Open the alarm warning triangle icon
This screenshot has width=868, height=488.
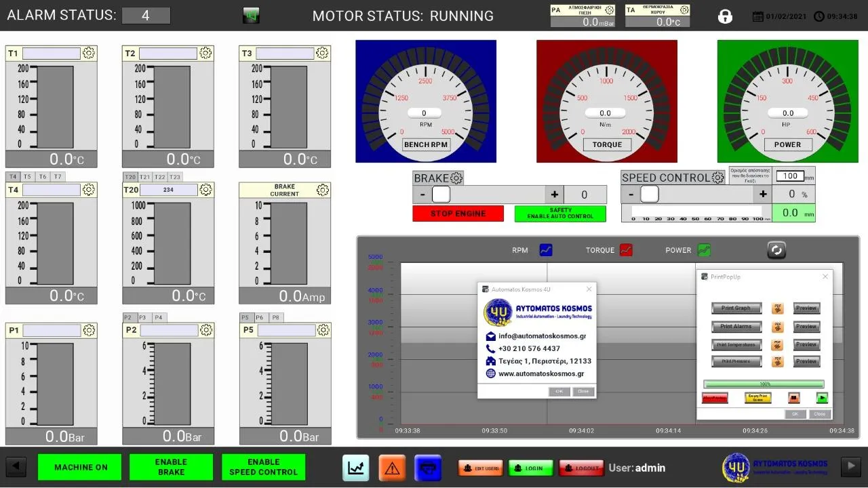391,468
